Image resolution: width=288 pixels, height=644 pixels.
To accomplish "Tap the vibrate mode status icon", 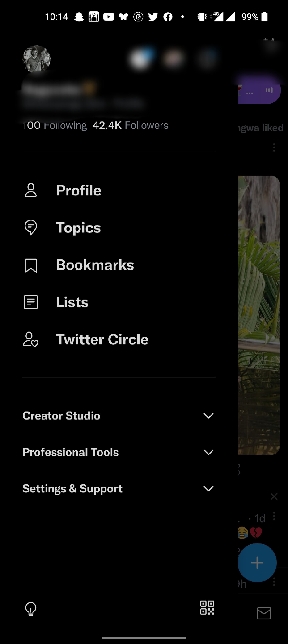I will (202, 17).
